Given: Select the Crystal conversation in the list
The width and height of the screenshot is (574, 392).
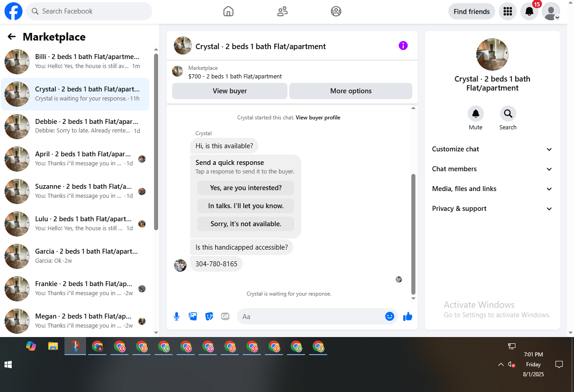Looking at the screenshot, I should [x=75, y=94].
